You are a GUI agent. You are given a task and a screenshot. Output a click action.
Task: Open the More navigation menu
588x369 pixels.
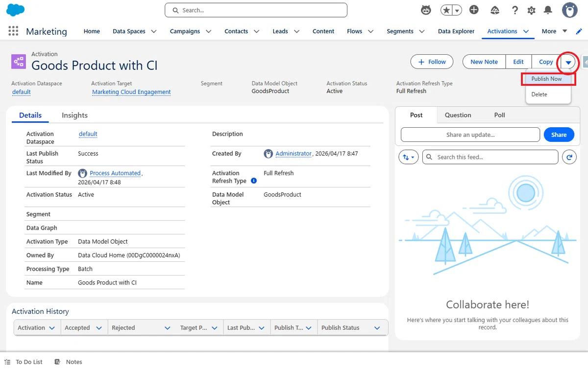coord(554,31)
